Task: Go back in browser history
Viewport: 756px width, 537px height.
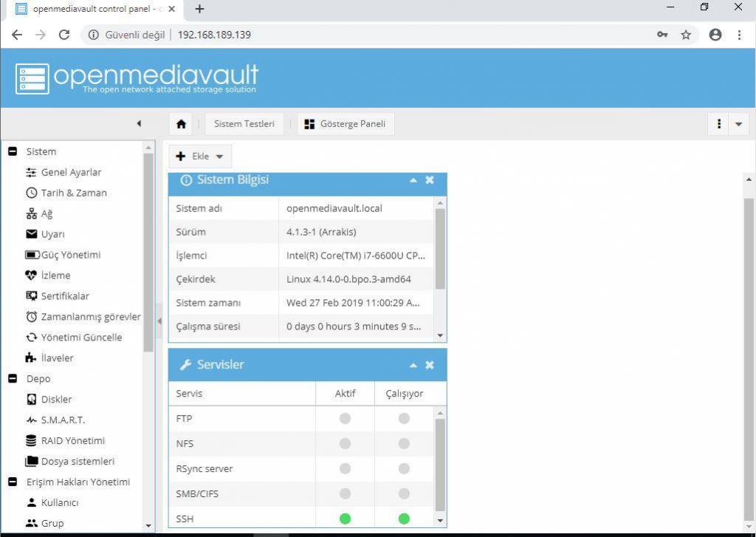Action: coord(17,35)
